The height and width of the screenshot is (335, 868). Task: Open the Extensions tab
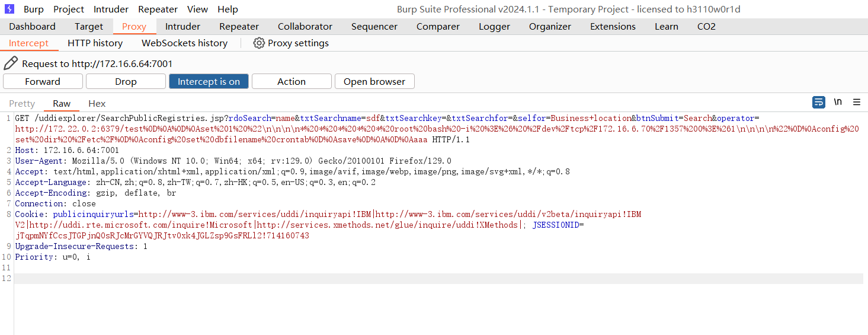[x=613, y=27]
